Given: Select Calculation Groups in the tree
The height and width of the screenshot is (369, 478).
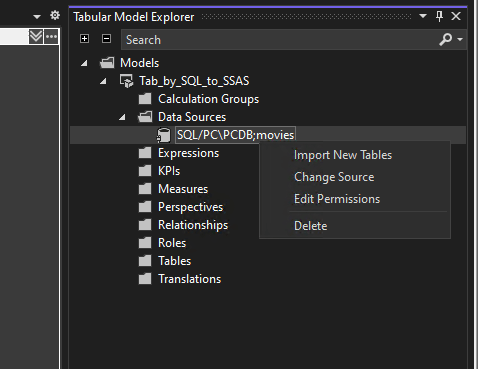Looking at the screenshot, I should 208,99.
